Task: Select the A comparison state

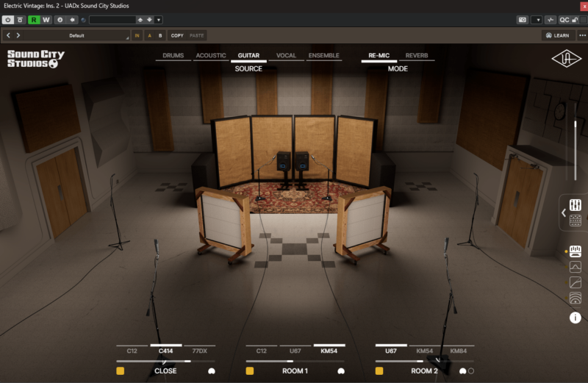Action: (150, 35)
